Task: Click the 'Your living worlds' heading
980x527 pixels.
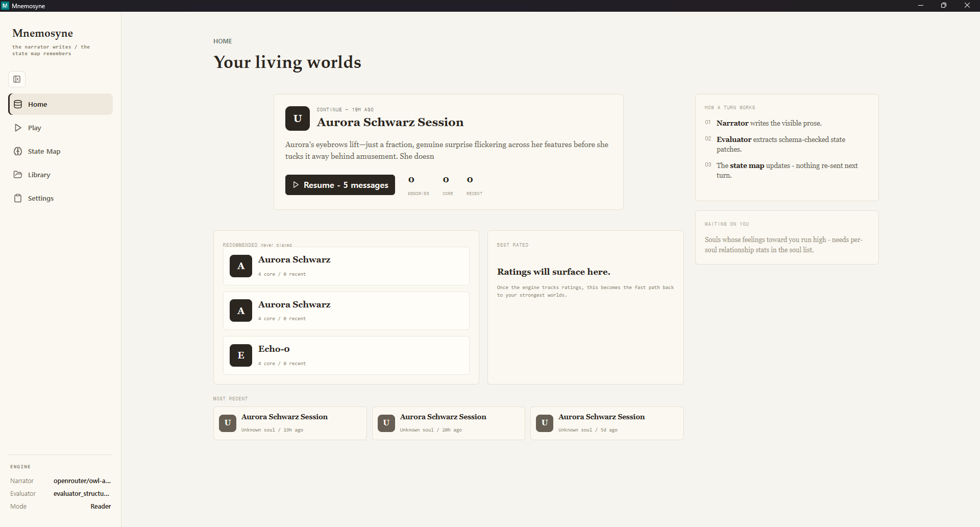Action: click(287, 62)
